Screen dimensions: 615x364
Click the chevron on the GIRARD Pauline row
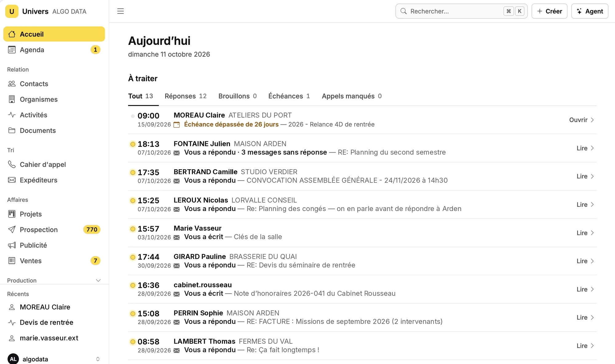[592, 261]
